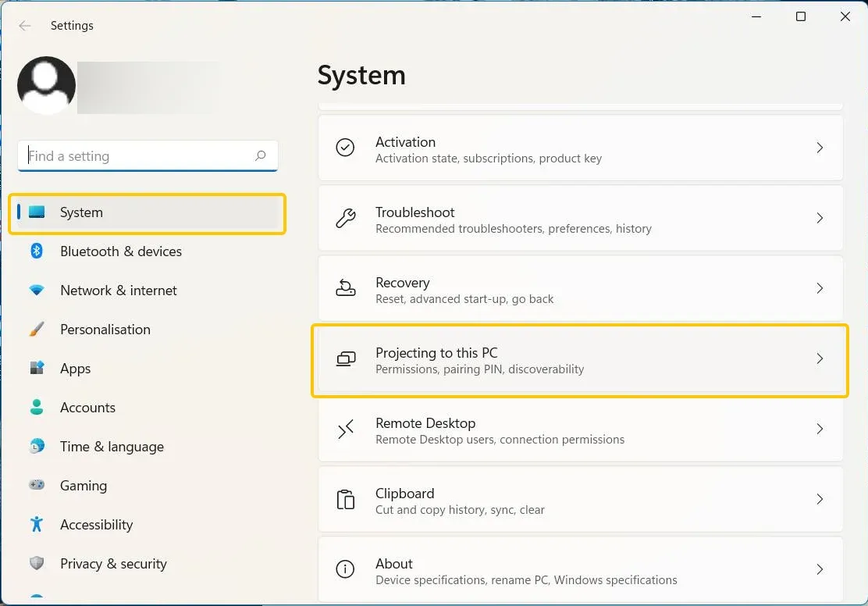This screenshot has height=606, width=868.
Task: Open Projecting to this PC chevron
Action: (x=820, y=358)
